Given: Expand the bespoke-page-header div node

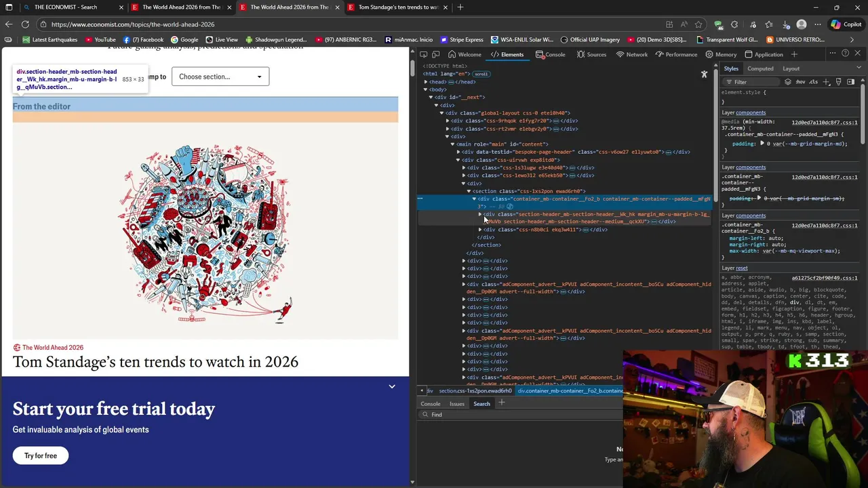Looking at the screenshot, I should click(458, 152).
